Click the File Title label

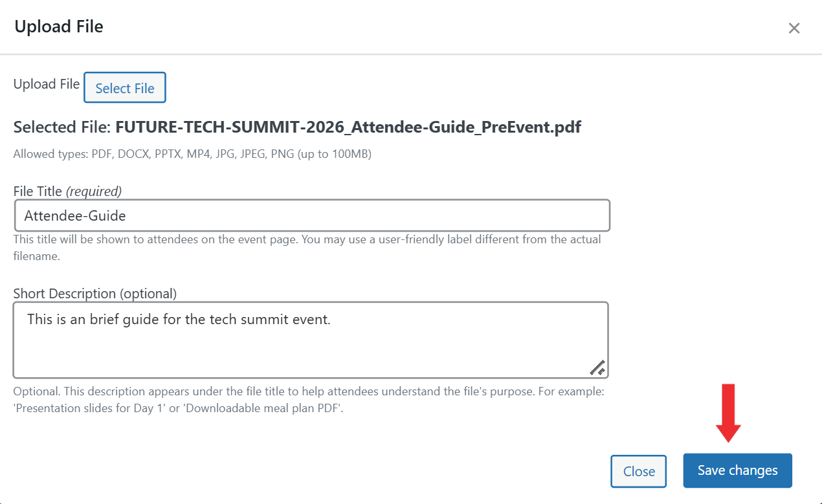tap(38, 191)
